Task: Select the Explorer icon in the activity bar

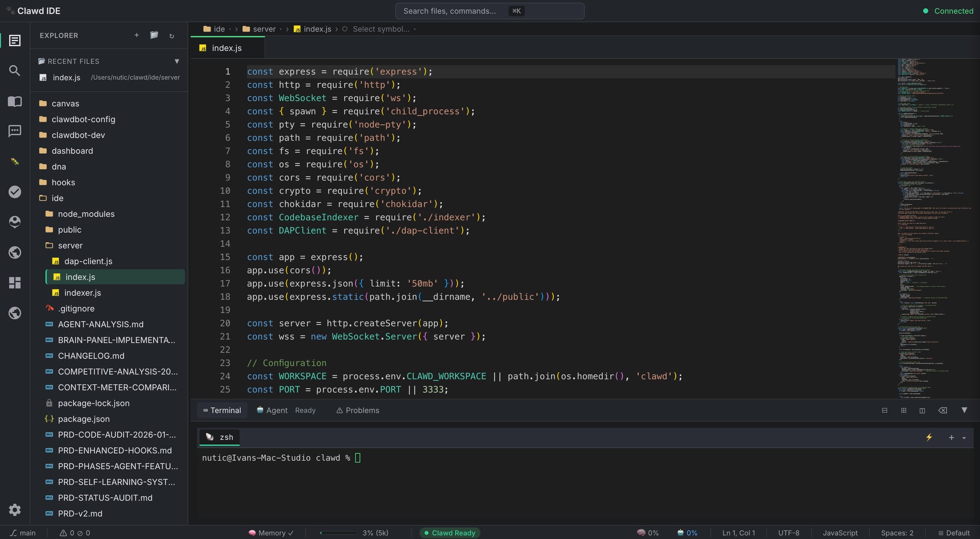Action: pos(15,41)
